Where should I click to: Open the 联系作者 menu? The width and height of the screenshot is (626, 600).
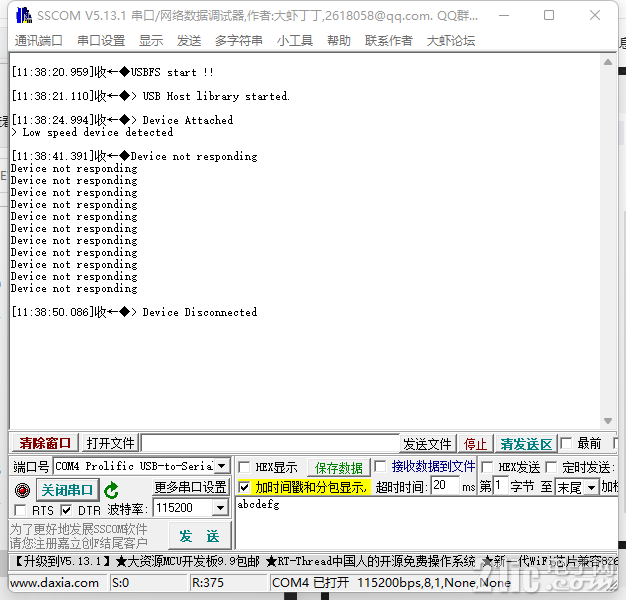click(388, 41)
